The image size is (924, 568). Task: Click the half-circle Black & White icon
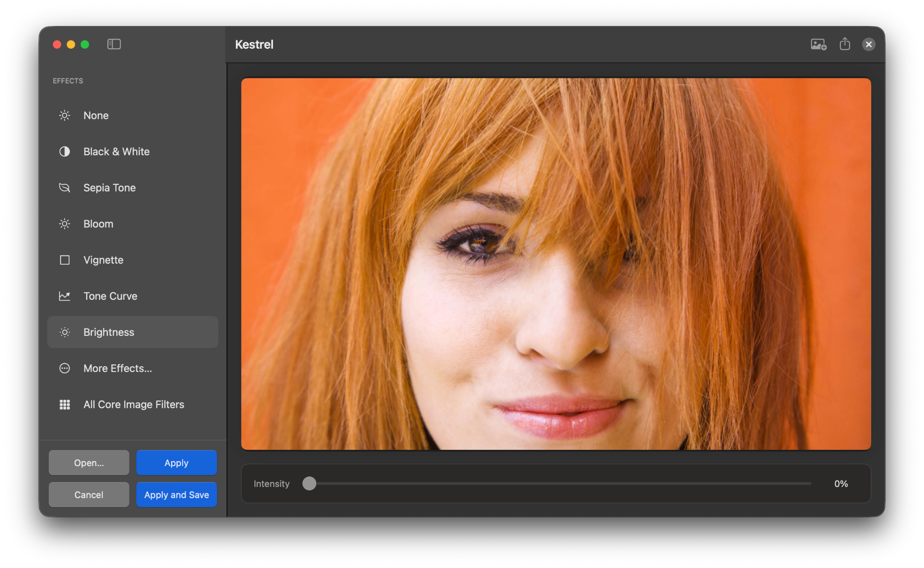(65, 151)
